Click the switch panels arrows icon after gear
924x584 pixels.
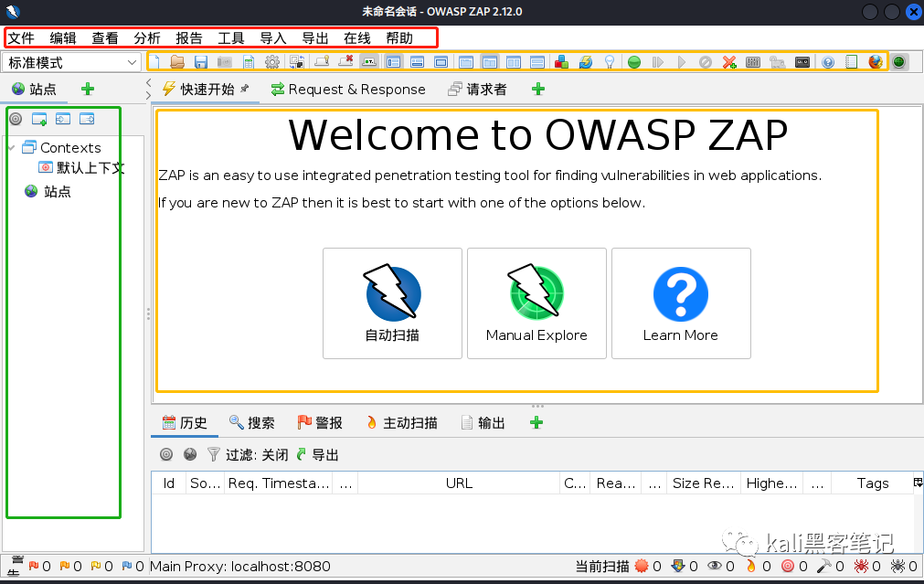click(296, 62)
